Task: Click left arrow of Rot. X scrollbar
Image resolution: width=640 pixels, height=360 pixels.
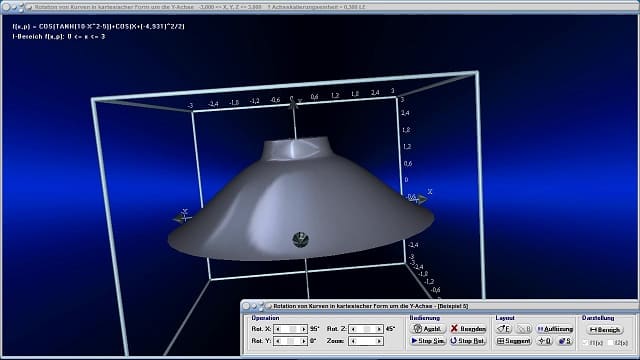Action: click(x=278, y=329)
